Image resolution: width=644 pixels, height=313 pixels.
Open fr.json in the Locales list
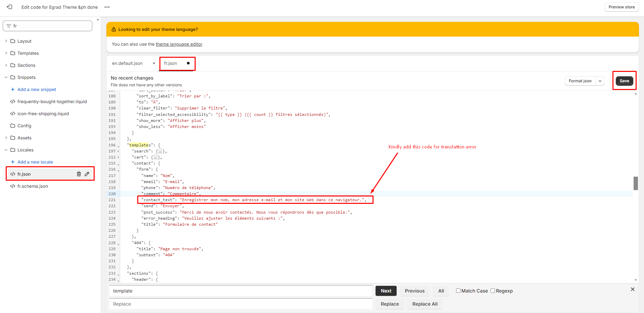[x=24, y=174]
